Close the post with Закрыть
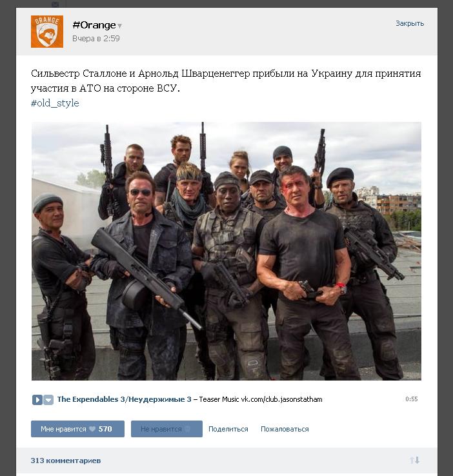 [x=410, y=23]
